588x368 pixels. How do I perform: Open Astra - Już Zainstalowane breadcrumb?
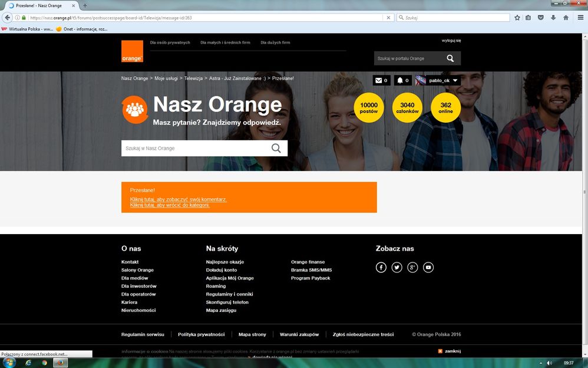pos(237,78)
